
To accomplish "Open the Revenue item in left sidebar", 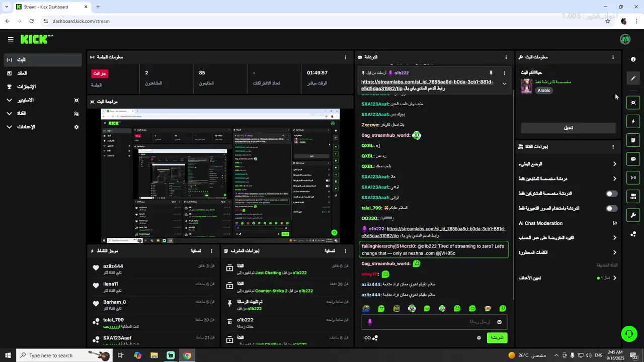I will (43, 73).
